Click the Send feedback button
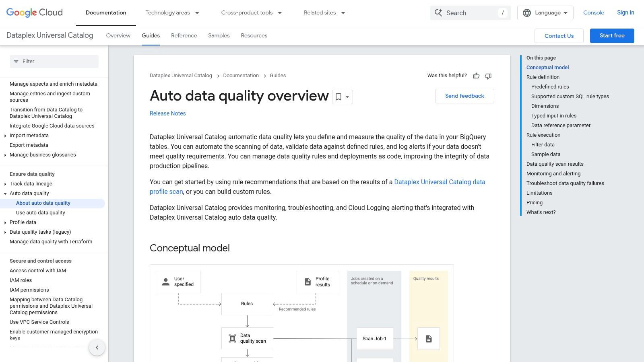 coord(464,96)
